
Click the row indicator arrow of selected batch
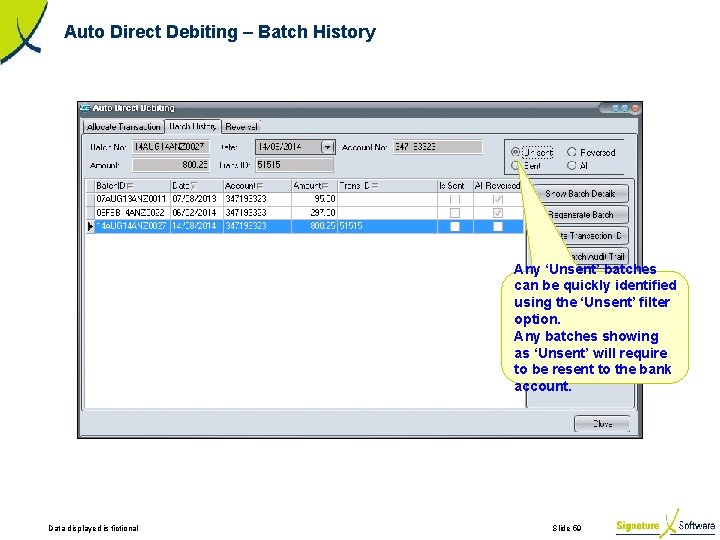coord(90,226)
